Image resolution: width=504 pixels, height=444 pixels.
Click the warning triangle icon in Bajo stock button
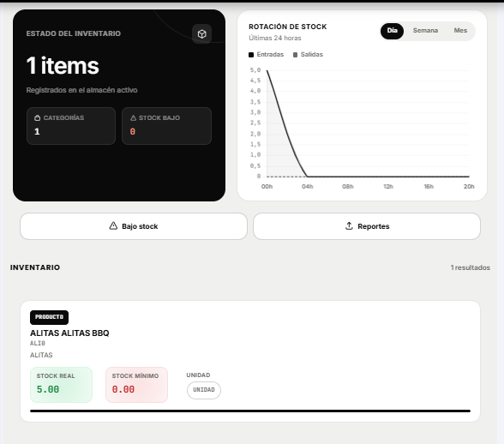[113, 225]
